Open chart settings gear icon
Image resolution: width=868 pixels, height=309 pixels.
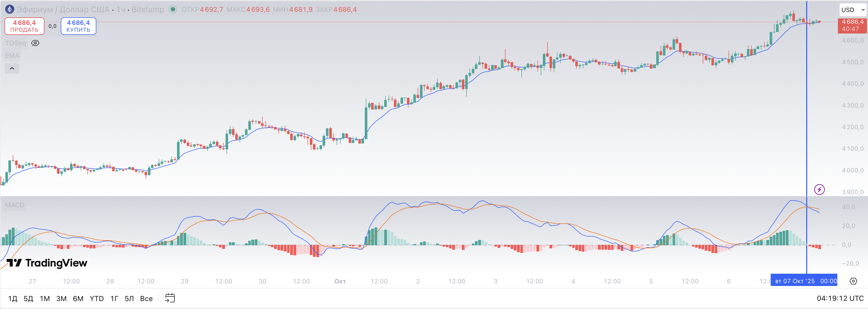853,281
